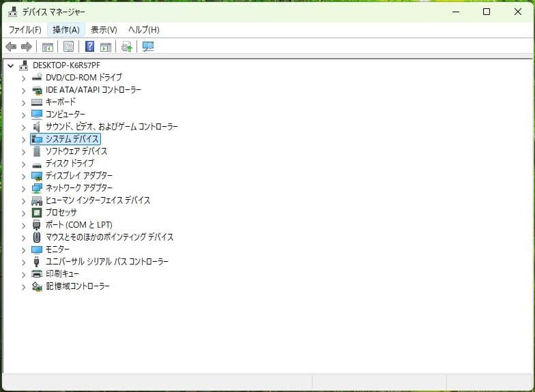The height and width of the screenshot is (392, 535).
Task: Open Properties via the toolbar icon
Action: 68,46
